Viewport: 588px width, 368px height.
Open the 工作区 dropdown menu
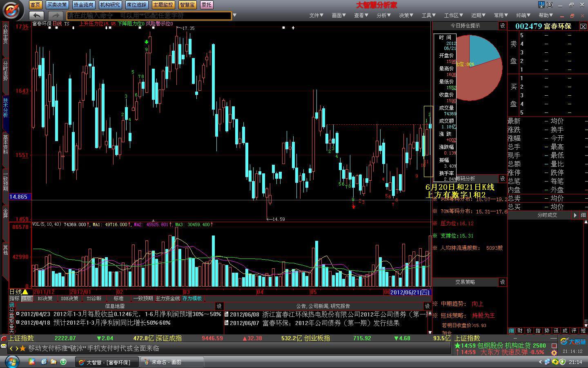click(x=453, y=16)
